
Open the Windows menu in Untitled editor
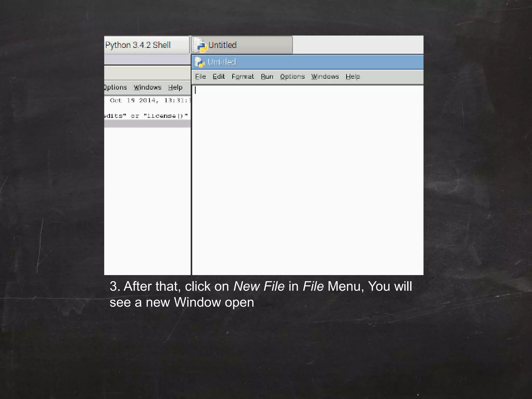coord(325,76)
